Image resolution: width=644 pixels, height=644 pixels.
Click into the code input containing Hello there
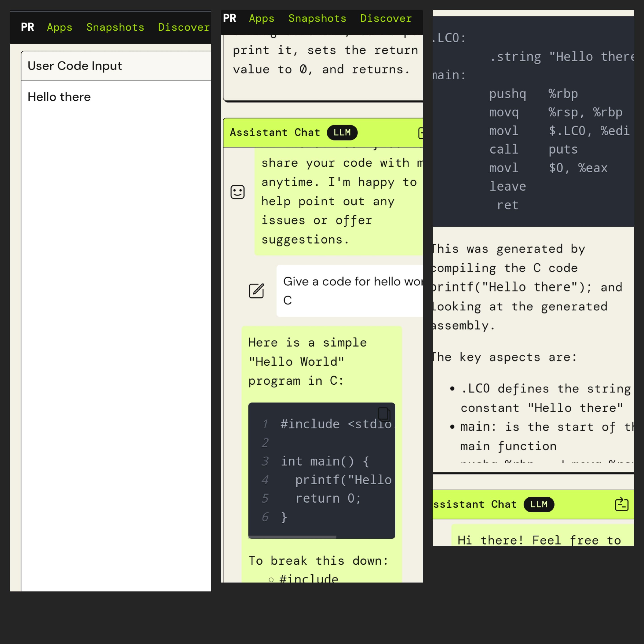pos(116,233)
